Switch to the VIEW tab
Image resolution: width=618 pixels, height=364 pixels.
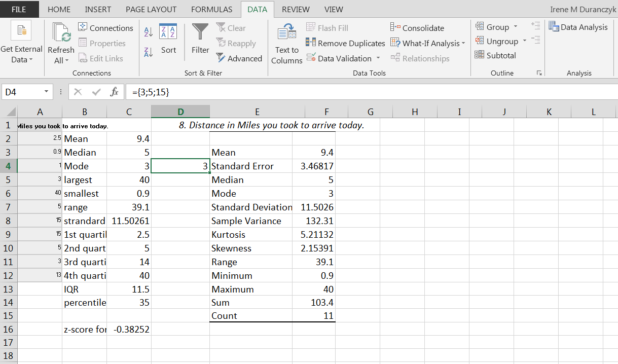pyautogui.click(x=334, y=9)
